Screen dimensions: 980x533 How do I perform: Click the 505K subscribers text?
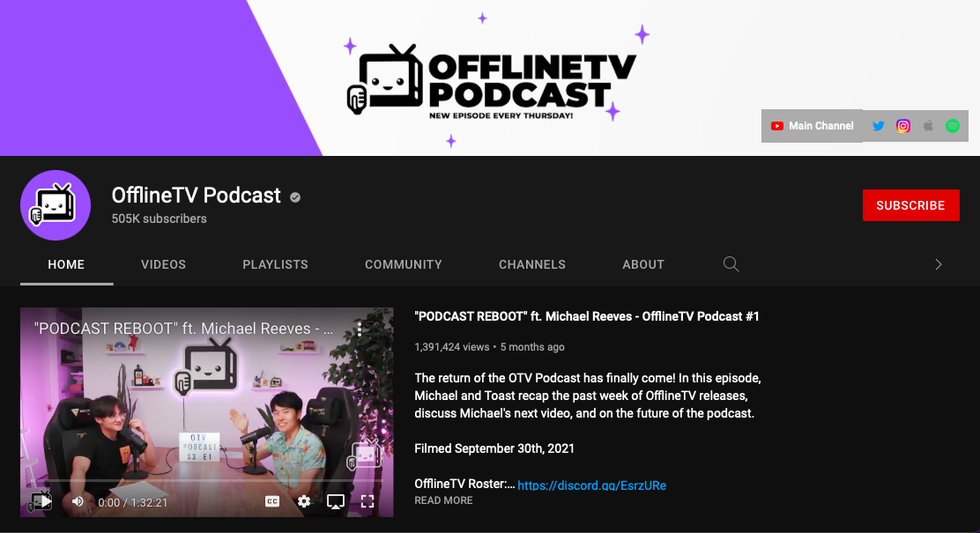[x=159, y=218]
